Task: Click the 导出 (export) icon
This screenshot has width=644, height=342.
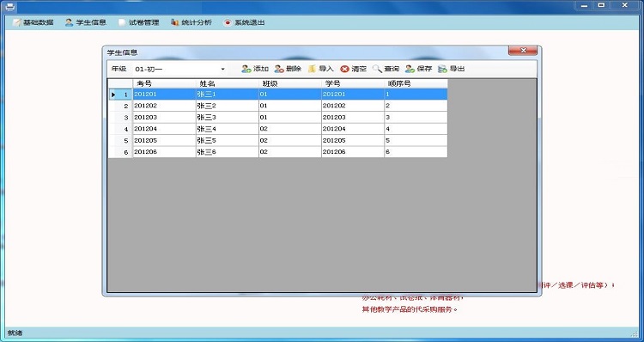Action: pos(442,69)
